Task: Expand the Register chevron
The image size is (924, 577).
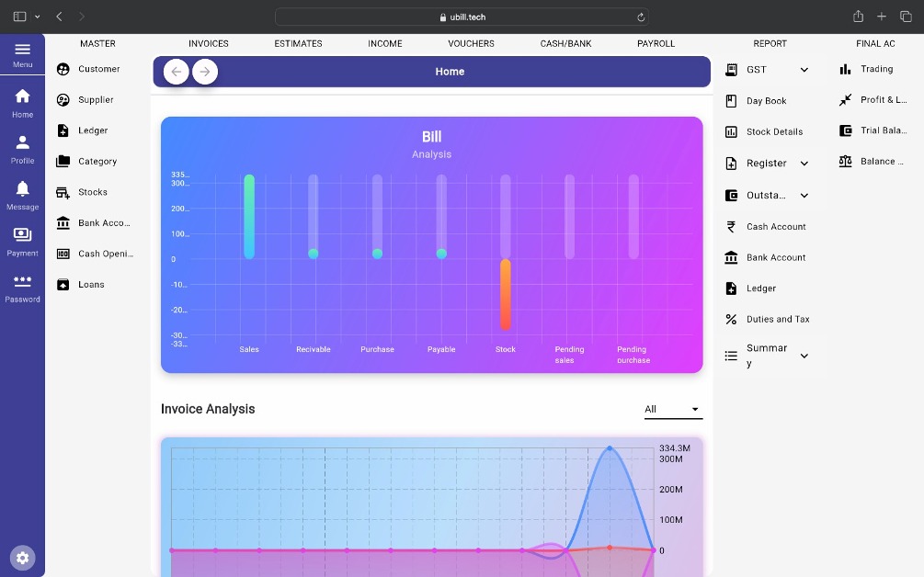Action: pos(804,164)
